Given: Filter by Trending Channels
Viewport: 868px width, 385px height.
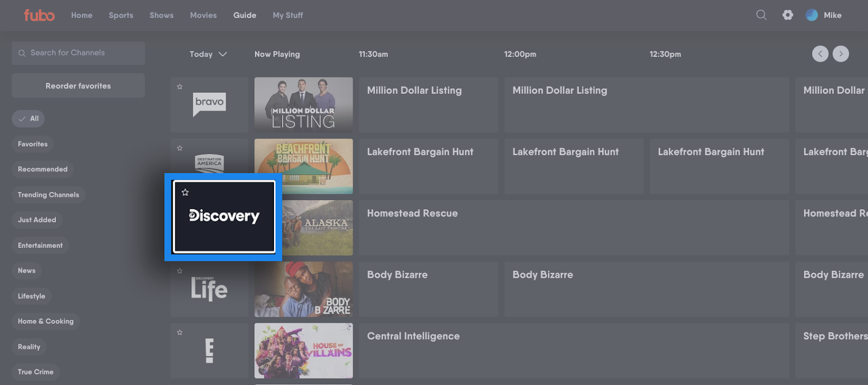Looking at the screenshot, I should point(48,195).
